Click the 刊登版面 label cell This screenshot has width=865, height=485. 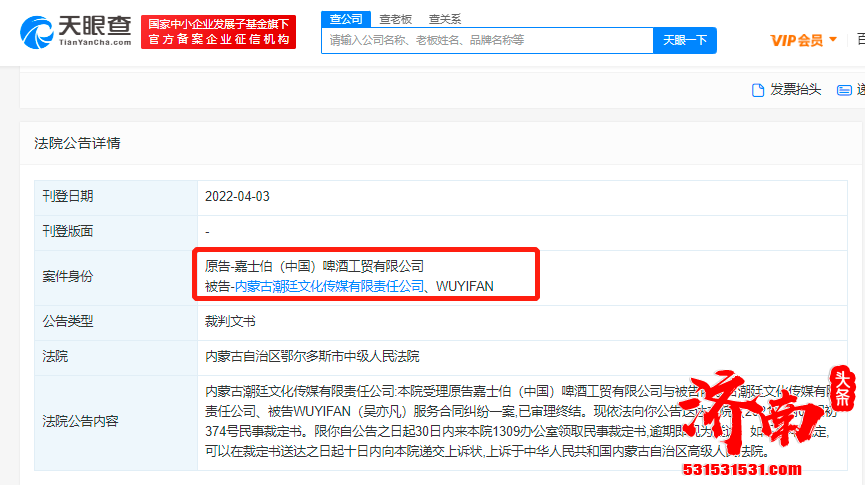pos(116,232)
